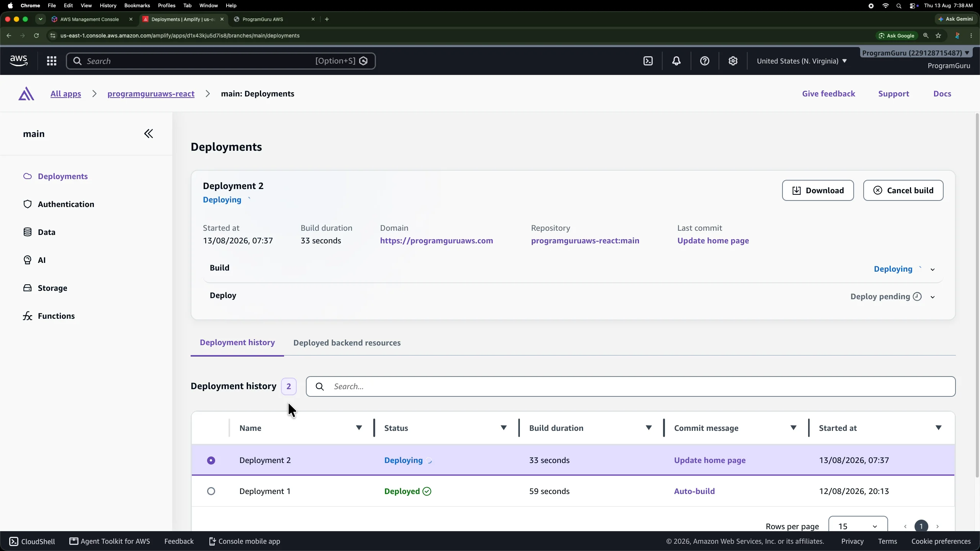980x551 pixels.
Task: Open the All apps breadcrumb link
Action: (66, 94)
